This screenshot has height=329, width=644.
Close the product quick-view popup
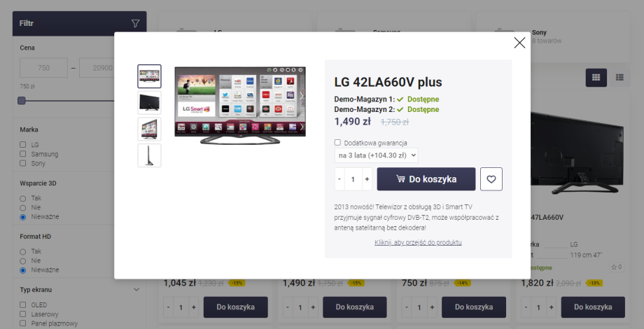519,43
